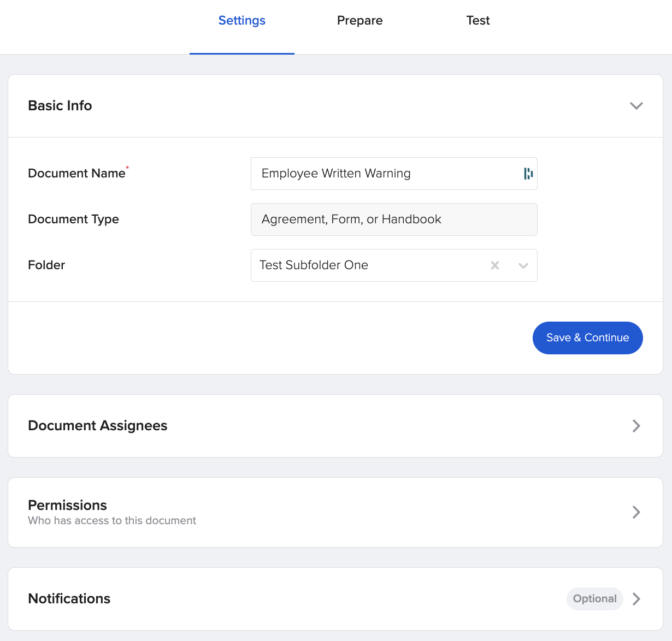Click the Save & Continue button
The image size is (672, 641).
click(587, 337)
